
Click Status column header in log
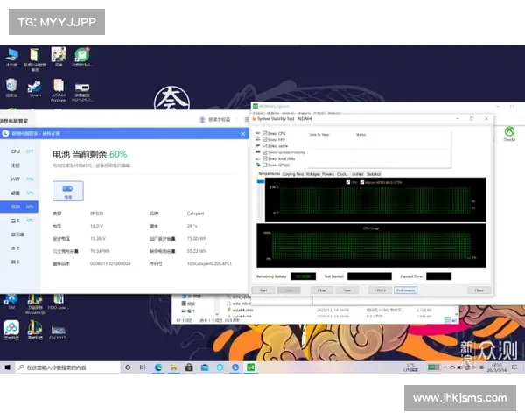[360, 134]
